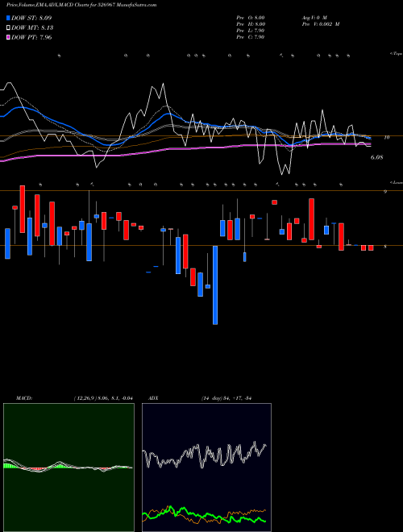Image resolution: width=403 pixels, height=532 pixels.
Task: Click the 'Avg V: 0 M' volume text
Action: (314, 18)
